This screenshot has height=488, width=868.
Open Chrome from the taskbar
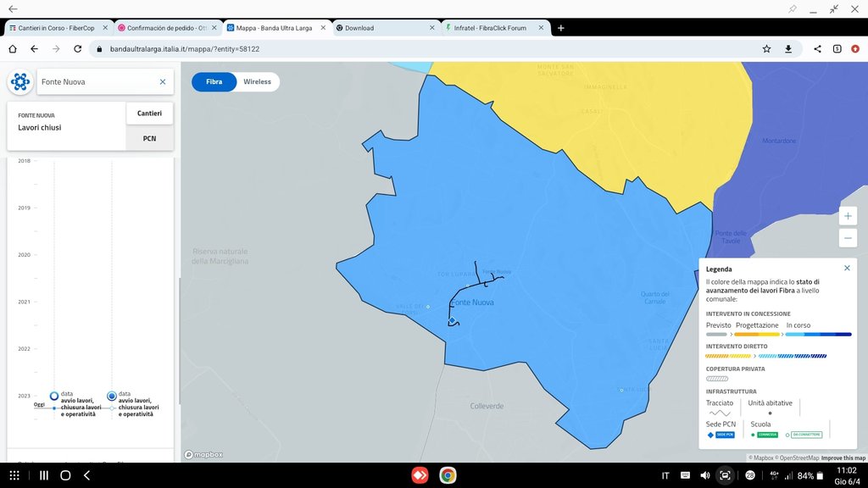[447, 475]
